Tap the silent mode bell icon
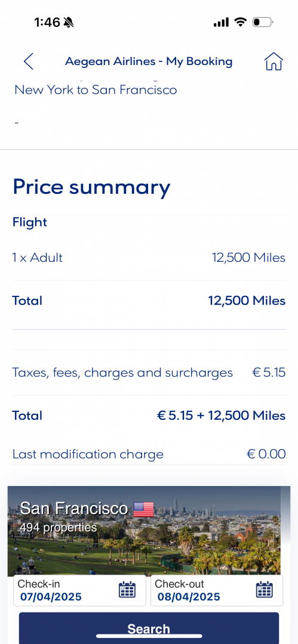Image resolution: width=298 pixels, height=644 pixels. (69, 22)
